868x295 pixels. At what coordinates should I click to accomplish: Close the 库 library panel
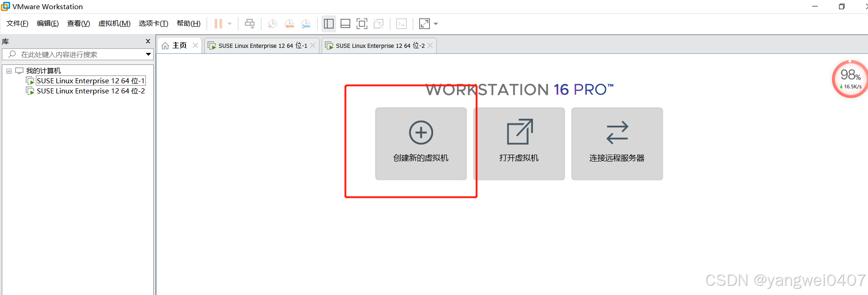click(x=148, y=41)
